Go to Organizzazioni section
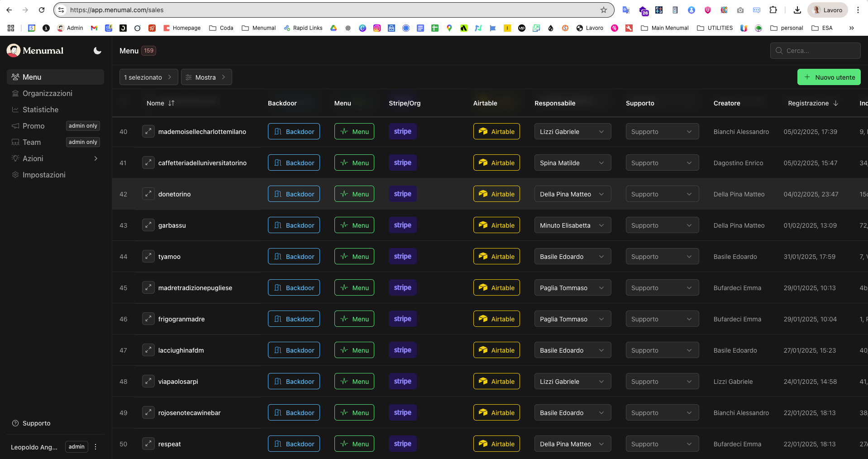Screen dimensions: 868x459 [x=47, y=93]
